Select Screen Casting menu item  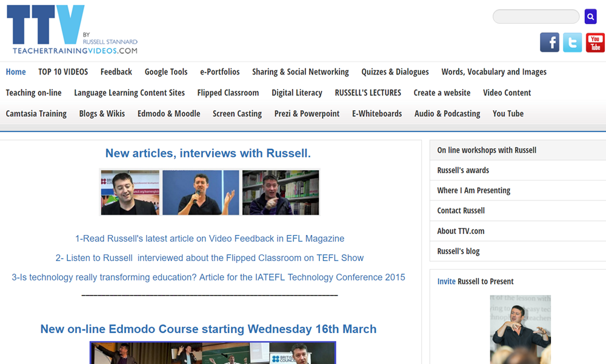point(238,114)
